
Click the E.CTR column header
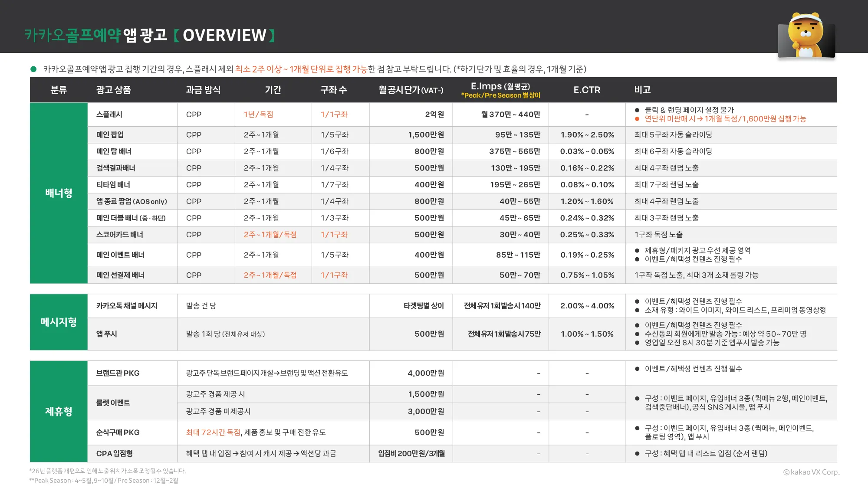click(587, 90)
